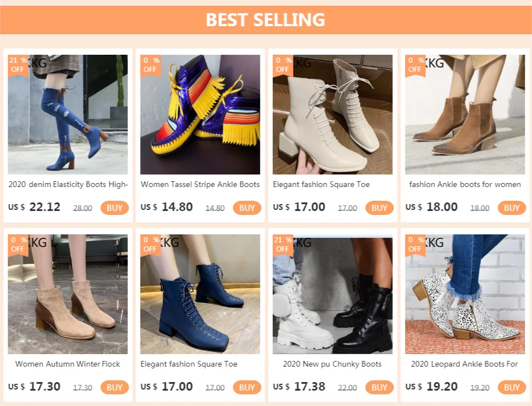Open the leopard print ankle boots image
The image size is (532, 406).
tap(465, 294)
